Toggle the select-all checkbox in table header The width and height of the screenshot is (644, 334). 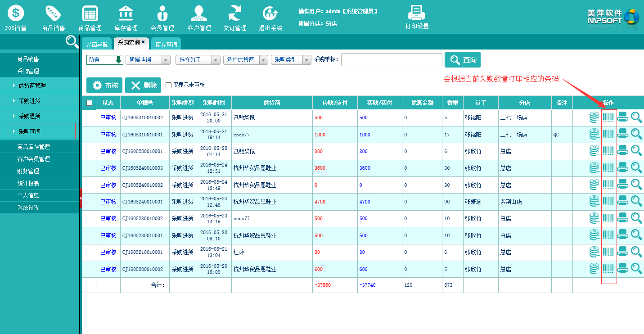(89, 103)
